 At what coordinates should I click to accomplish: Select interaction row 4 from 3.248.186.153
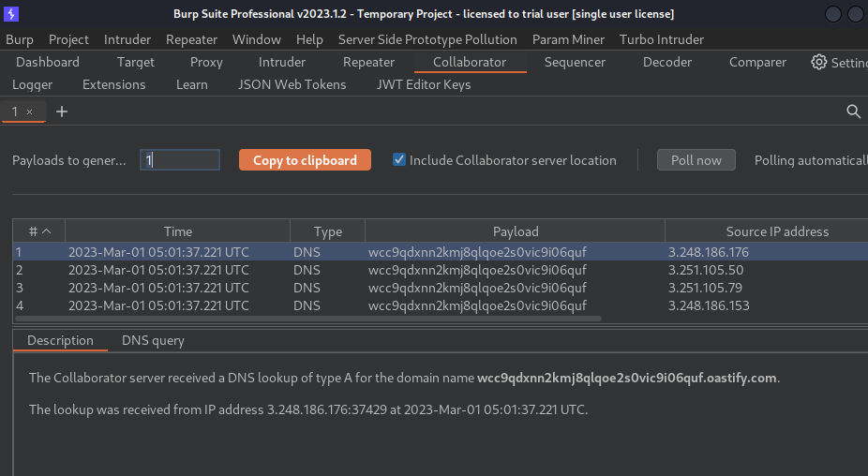(441, 305)
